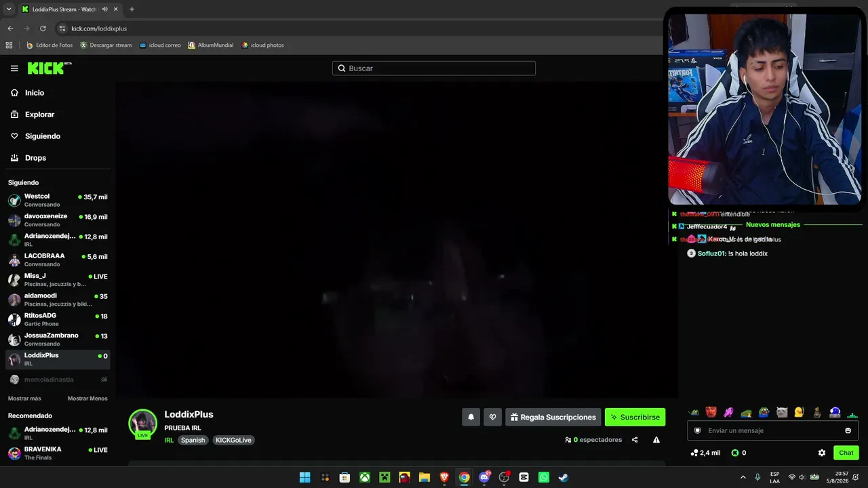
Task: Click the Spanish language tag
Action: pyautogui.click(x=193, y=440)
